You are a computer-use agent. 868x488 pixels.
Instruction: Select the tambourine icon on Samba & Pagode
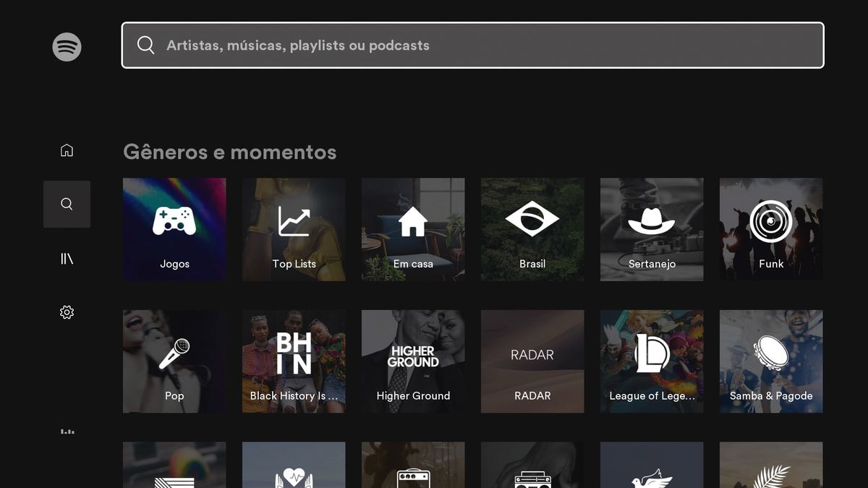[x=770, y=352]
